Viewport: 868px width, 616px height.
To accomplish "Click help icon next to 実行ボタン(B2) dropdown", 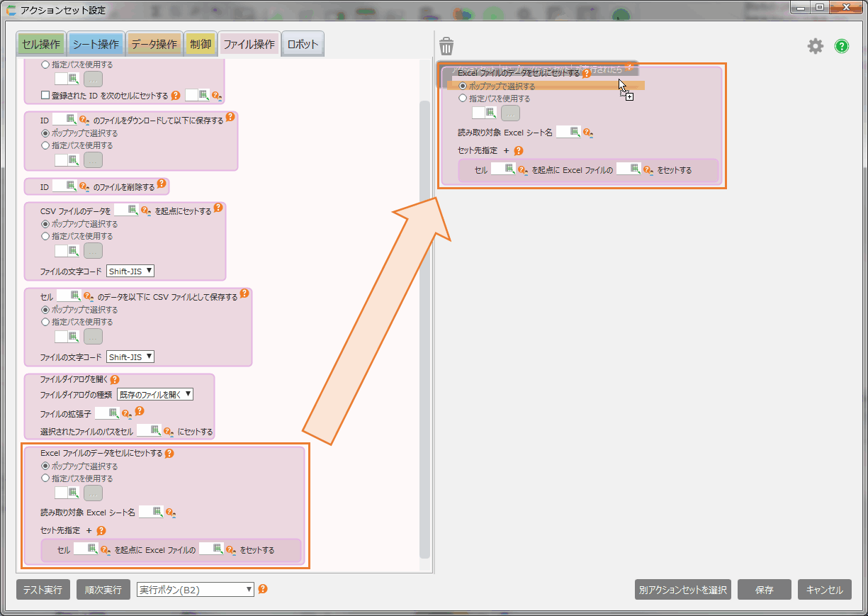I will click(x=263, y=589).
